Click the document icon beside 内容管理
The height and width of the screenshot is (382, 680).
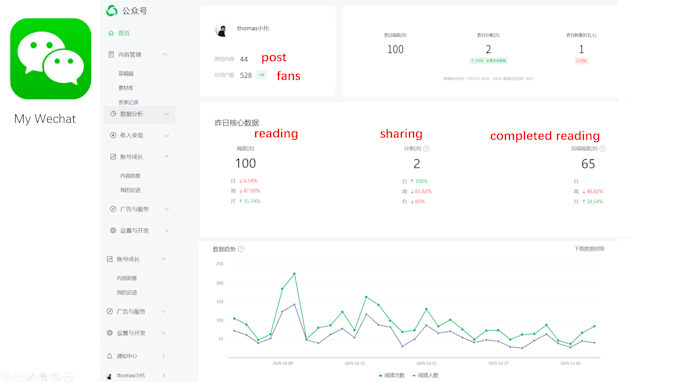(x=111, y=54)
